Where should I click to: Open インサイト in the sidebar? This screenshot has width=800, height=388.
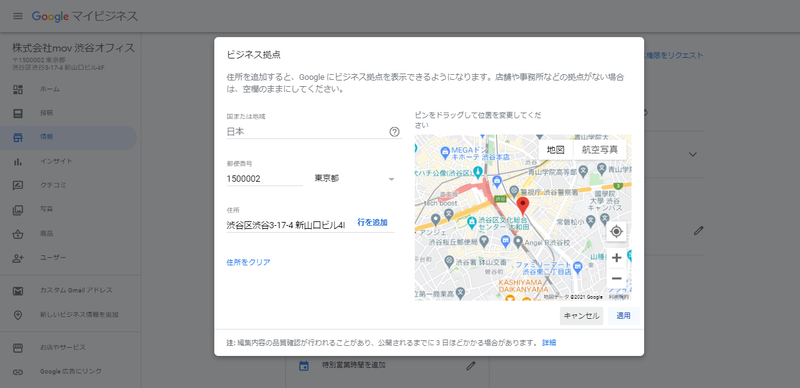(x=56, y=161)
